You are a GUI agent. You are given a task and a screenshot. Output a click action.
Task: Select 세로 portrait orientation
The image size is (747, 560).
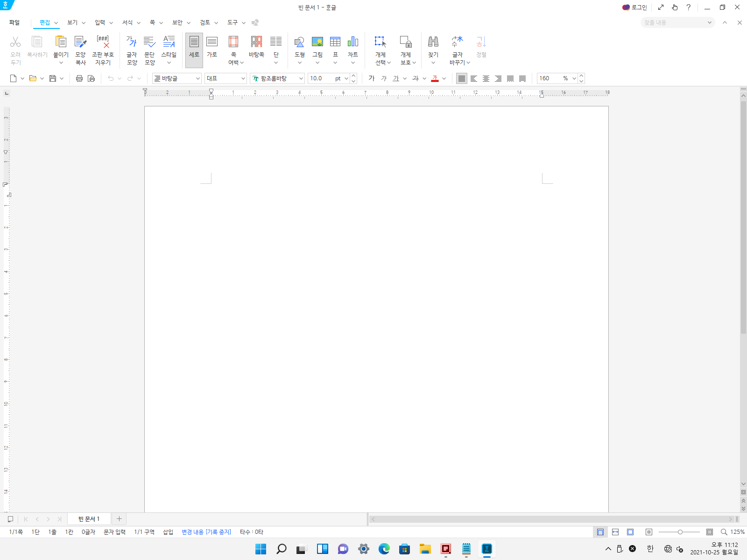tap(194, 50)
